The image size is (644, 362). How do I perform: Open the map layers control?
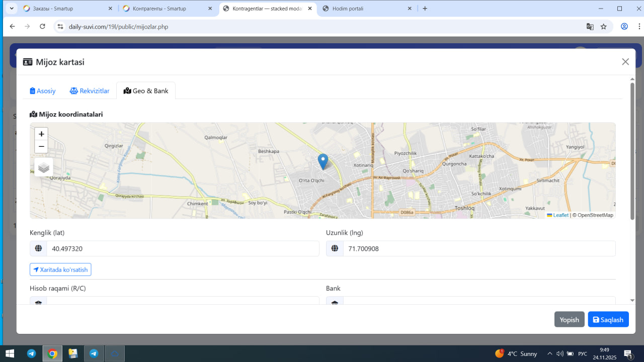(44, 167)
